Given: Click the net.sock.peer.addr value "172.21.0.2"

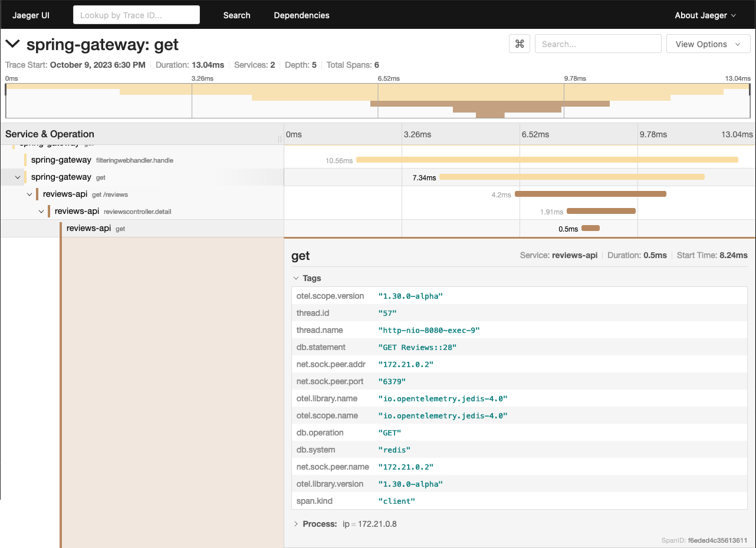Looking at the screenshot, I should (x=406, y=364).
